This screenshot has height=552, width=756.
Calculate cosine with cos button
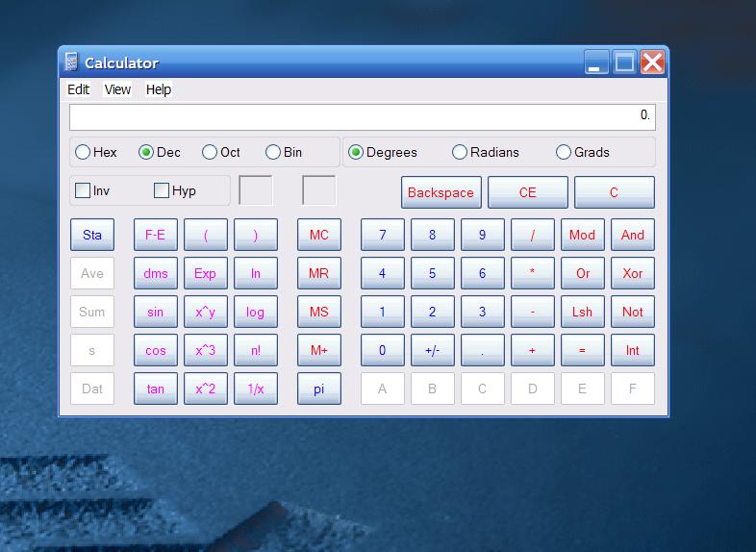coord(155,350)
